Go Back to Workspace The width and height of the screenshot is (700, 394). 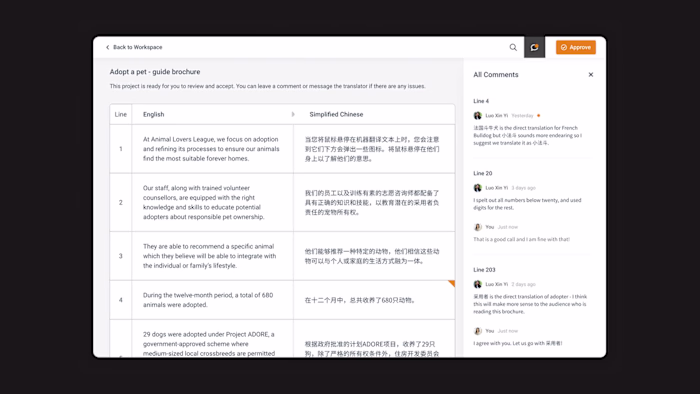click(x=134, y=47)
